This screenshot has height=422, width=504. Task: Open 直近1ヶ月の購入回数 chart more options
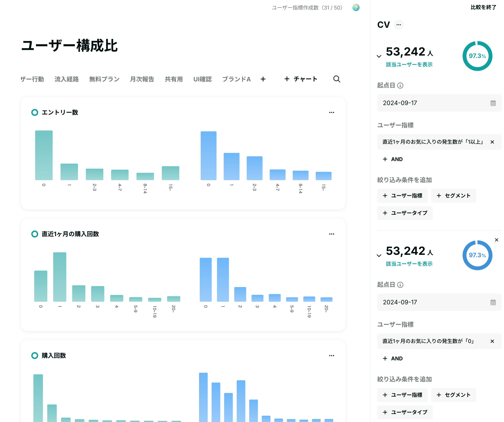pyautogui.click(x=331, y=234)
